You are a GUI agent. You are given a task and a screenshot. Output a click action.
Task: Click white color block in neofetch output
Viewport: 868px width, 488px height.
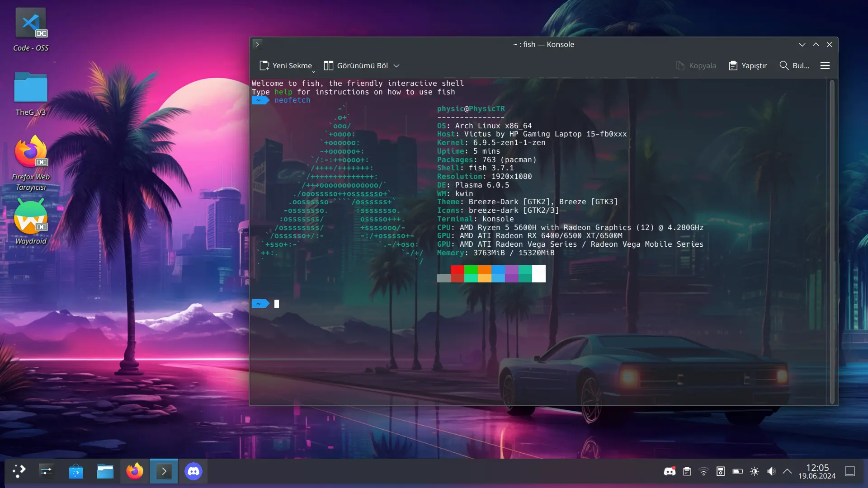[x=538, y=274]
